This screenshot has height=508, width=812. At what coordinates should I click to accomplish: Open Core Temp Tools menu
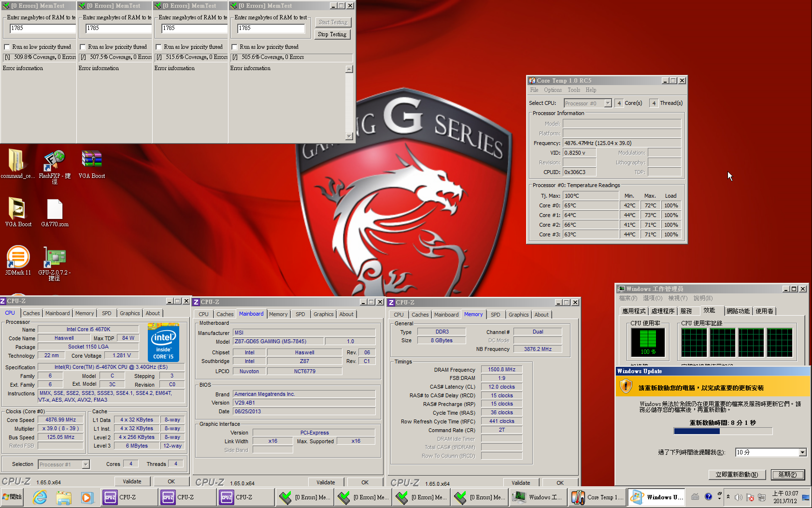tap(574, 90)
